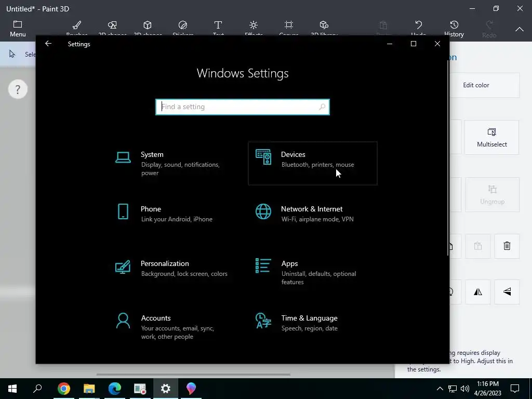Click the Settings window vertical scrollbar
Screen dimensions: 532x399
pos(448,158)
